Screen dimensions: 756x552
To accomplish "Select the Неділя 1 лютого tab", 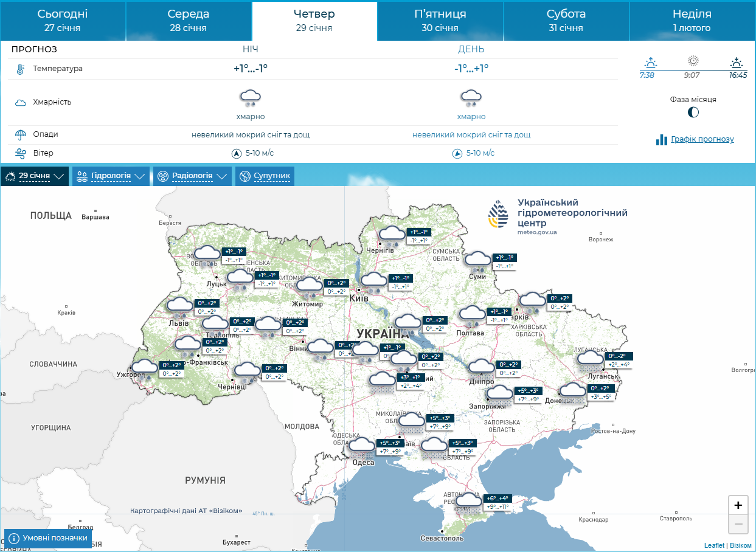I will 691,20.
